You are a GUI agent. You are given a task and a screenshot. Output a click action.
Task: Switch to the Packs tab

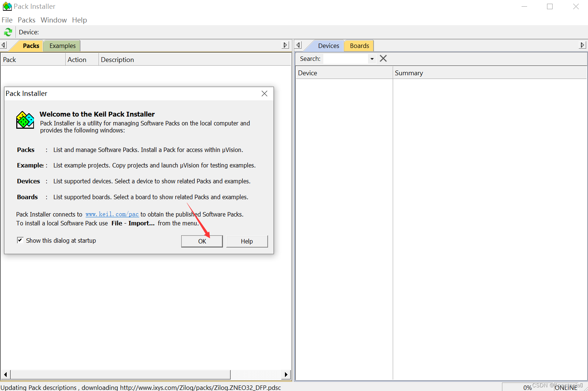point(31,46)
